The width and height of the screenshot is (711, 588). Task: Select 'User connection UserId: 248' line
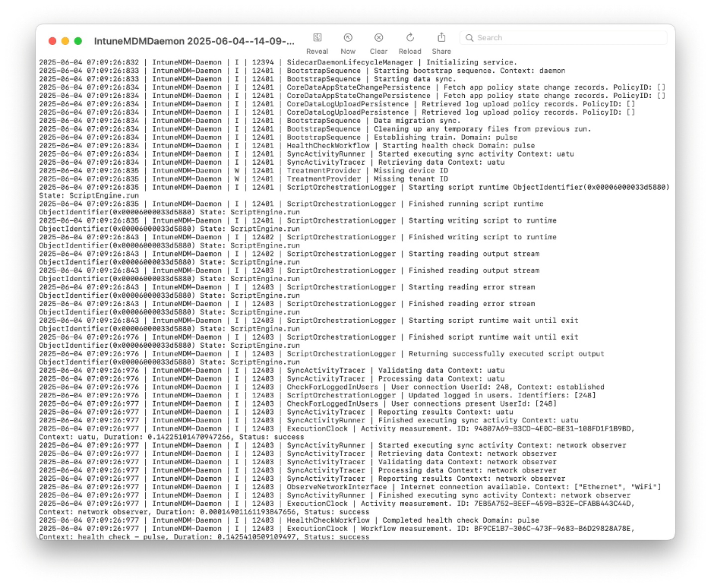321,387
